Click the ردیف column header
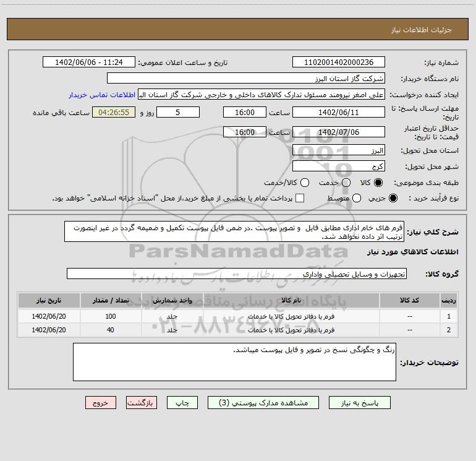Viewport: 476px width, 461px height. pos(449,300)
